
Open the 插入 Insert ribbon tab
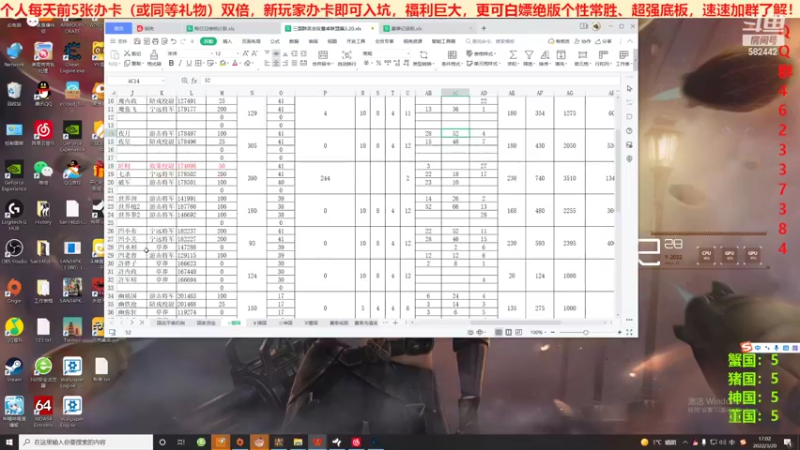point(227,41)
